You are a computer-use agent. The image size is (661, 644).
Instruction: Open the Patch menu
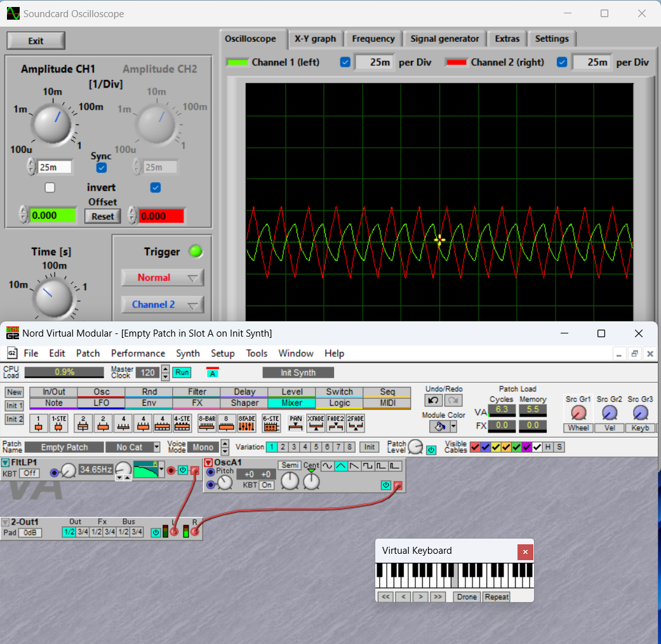(88, 353)
